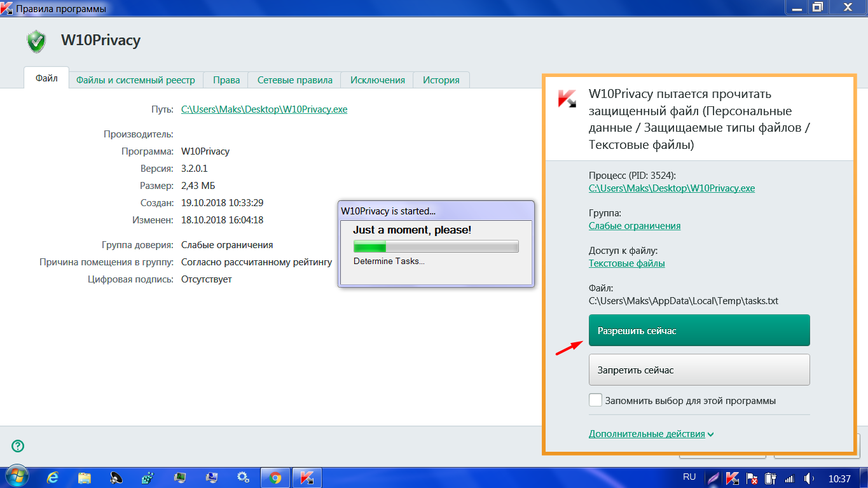868x488 pixels.
Task: Open the process path link under 'Процесс (PID: 3524)'
Action: pos(672,188)
